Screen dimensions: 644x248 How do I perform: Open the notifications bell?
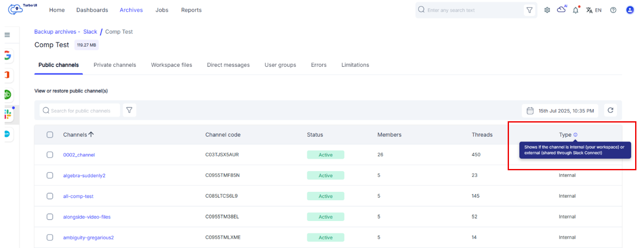point(575,10)
